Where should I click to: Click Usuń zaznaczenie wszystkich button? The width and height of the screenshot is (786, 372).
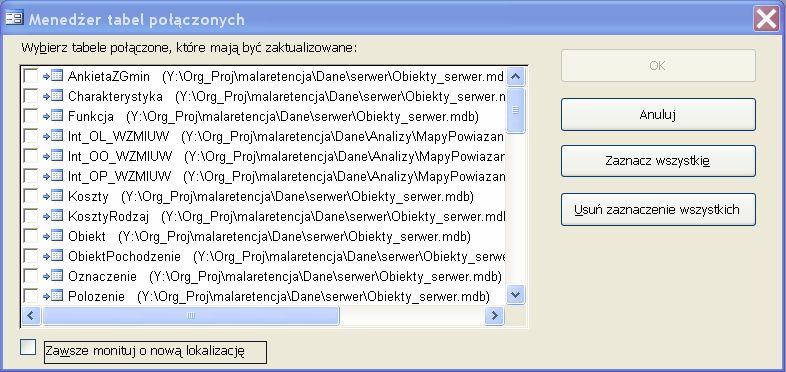(x=658, y=209)
